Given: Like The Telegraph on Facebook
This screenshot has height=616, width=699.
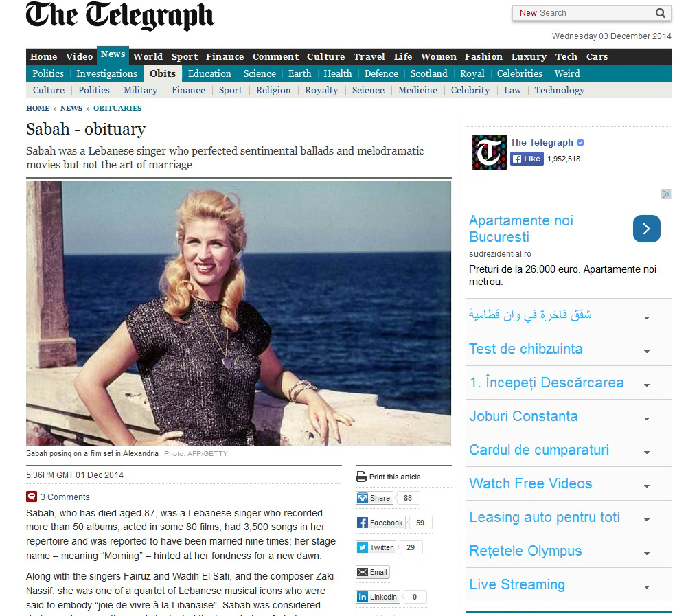Looking at the screenshot, I should [527, 159].
